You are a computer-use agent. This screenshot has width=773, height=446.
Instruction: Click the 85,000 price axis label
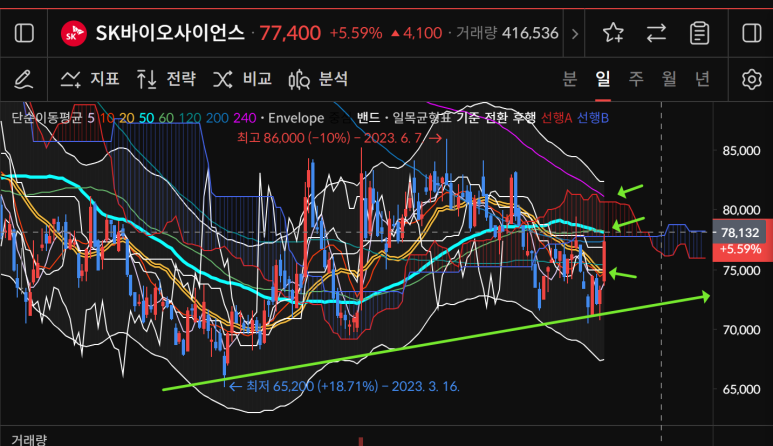click(741, 151)
